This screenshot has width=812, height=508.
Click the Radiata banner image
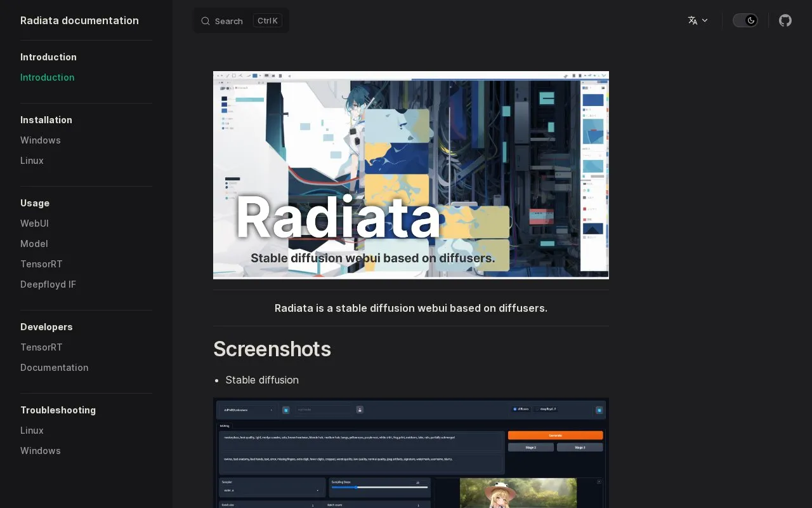pyautogui.click(x=411, y=175)
